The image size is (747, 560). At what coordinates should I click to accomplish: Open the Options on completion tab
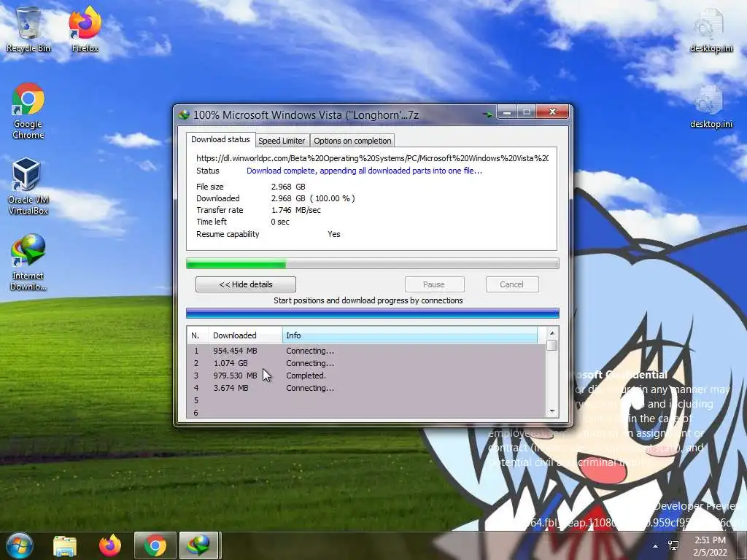pos(352,141)
